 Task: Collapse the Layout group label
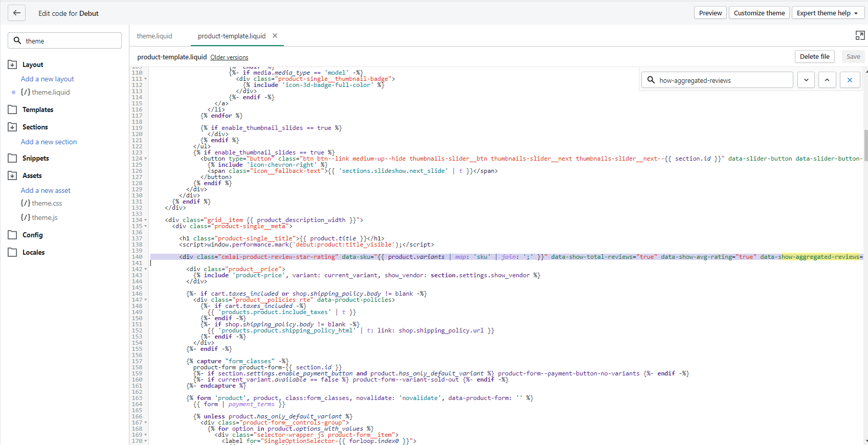[33, 64]
